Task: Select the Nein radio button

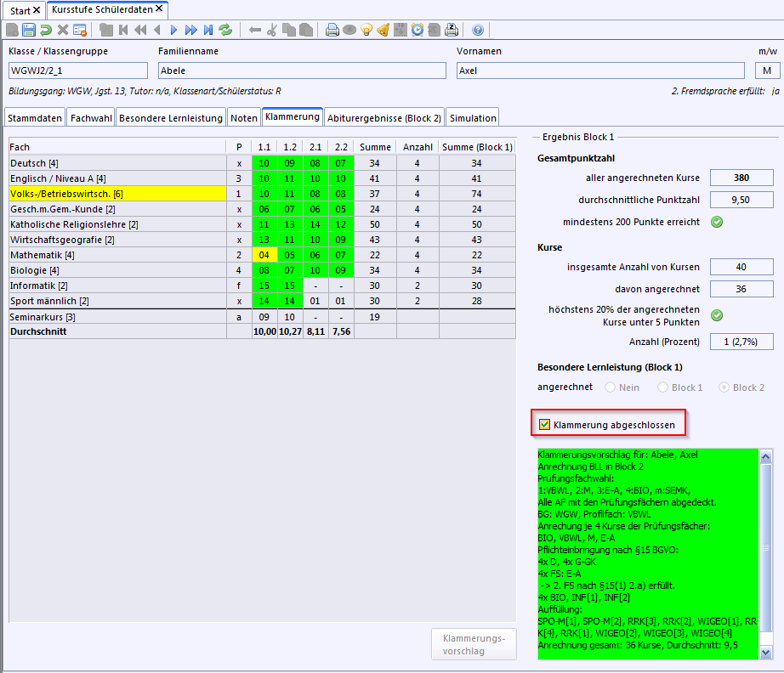Action: click(x=610, y=387)
